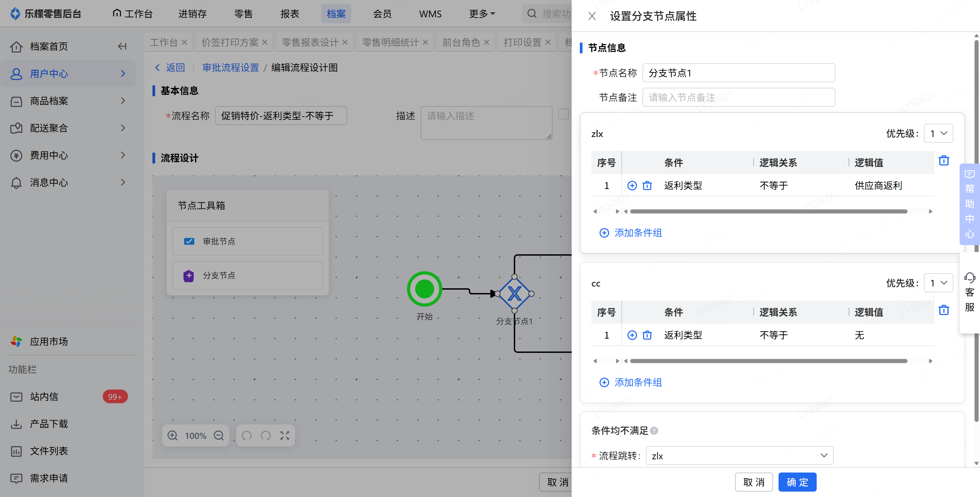980x497 pixels.
Task: Open 审批流程设置 breadcrumb
Action: pyautogui.click(x=231, y=68)
